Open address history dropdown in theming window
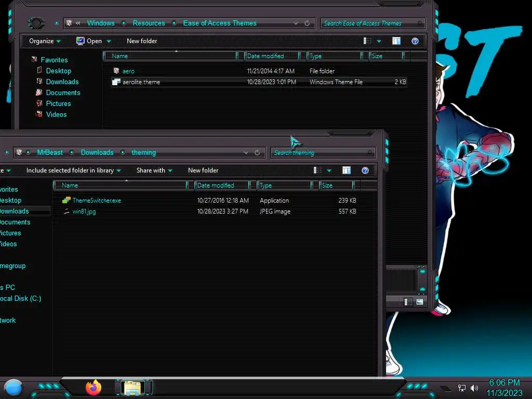The image size is (532, 399). (246, 153)
